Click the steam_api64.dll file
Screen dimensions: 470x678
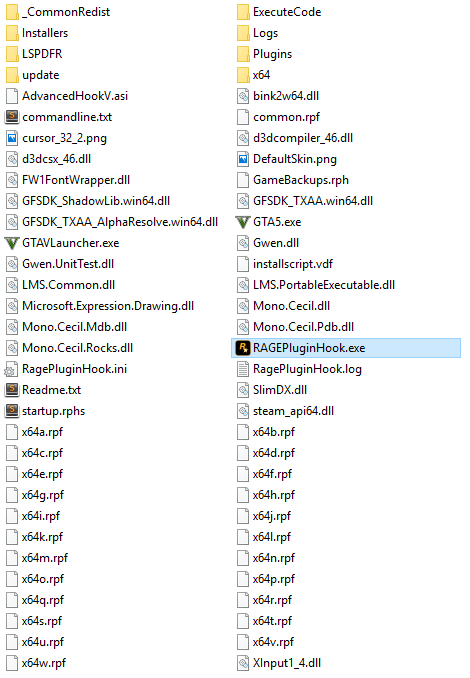pyautogui.click(x=285, y=411)
